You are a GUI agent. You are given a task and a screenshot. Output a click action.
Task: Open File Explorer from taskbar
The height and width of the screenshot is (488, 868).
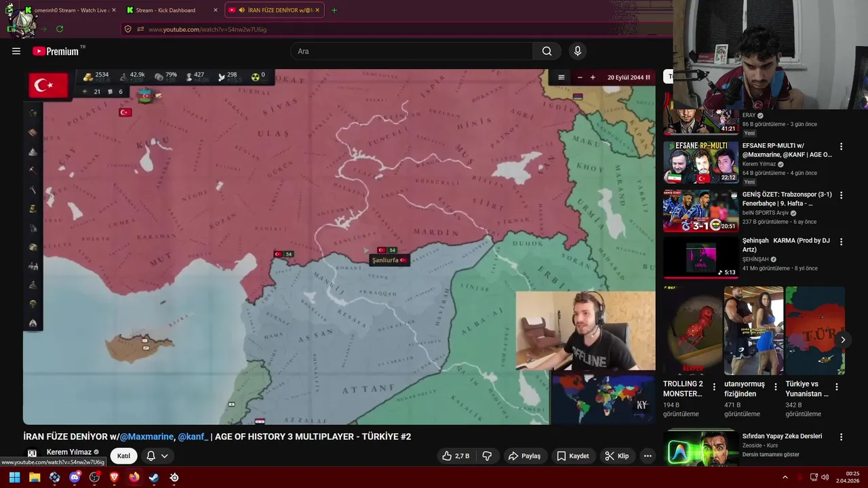(x=35, y=478)
